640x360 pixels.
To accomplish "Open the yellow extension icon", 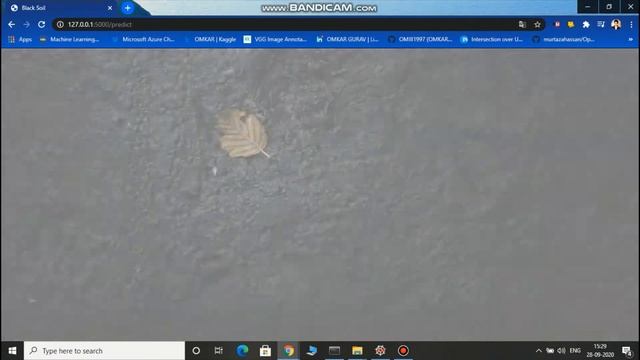I will (571, 24).
